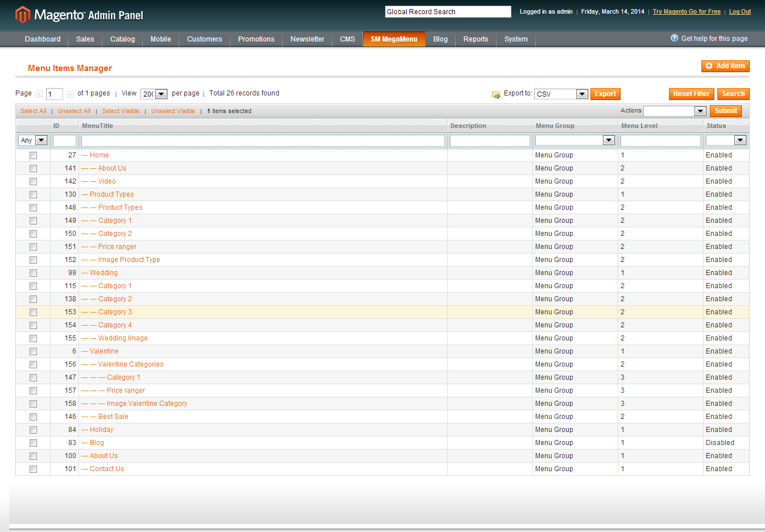Open the System menu

tap(516, 39)
